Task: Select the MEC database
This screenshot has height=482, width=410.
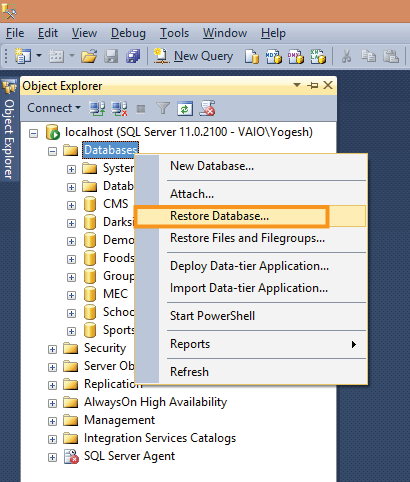Action: (115, 294)
